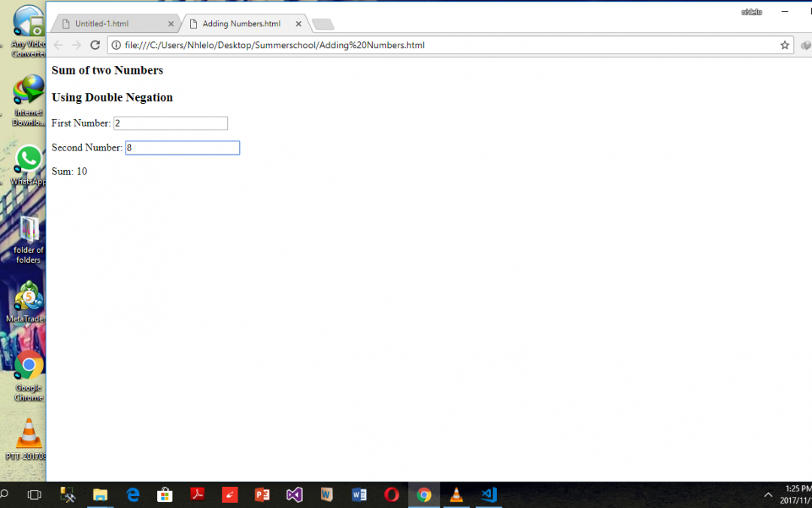Viewport: 812px width, 508px height.
Task: Open File Explorer from the taskbar
Action: [x=100, y=494]
